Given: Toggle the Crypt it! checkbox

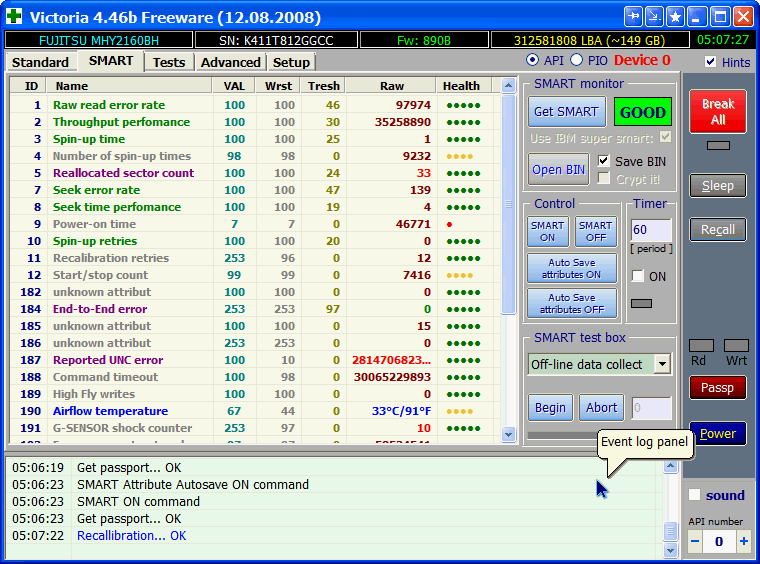Looking at the screenshot, I should point(603,179).
